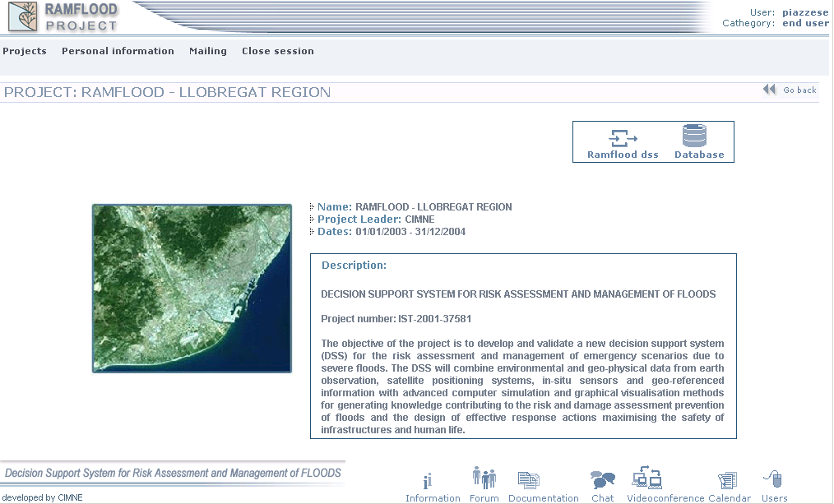Viewport: 834px width, 504px height.
Task: Select the Mailing menu item
Action: pos(207,51)
